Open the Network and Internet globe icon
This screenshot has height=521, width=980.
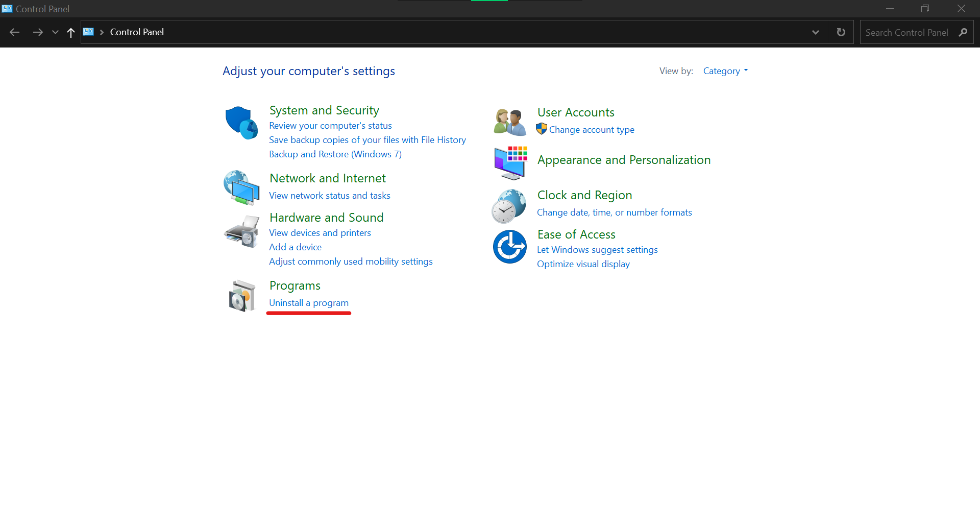click(x=241, y=187)
